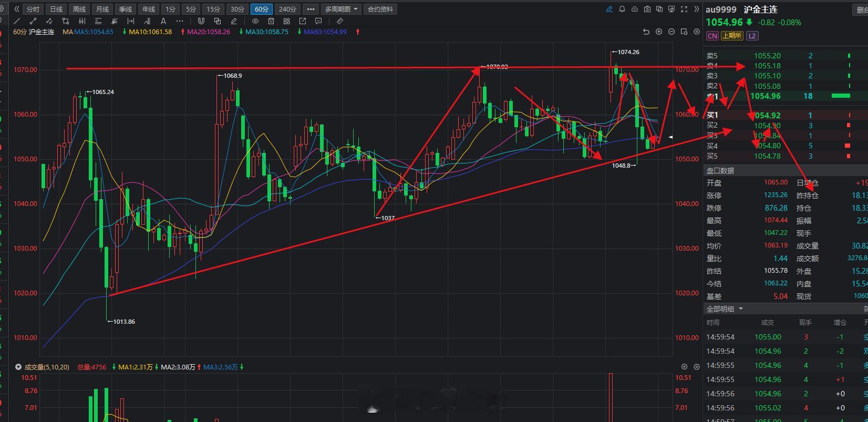Click the cloud sync icon
Image resolution: width=868 pixels, height=422 pixels.
click(635, 9)
